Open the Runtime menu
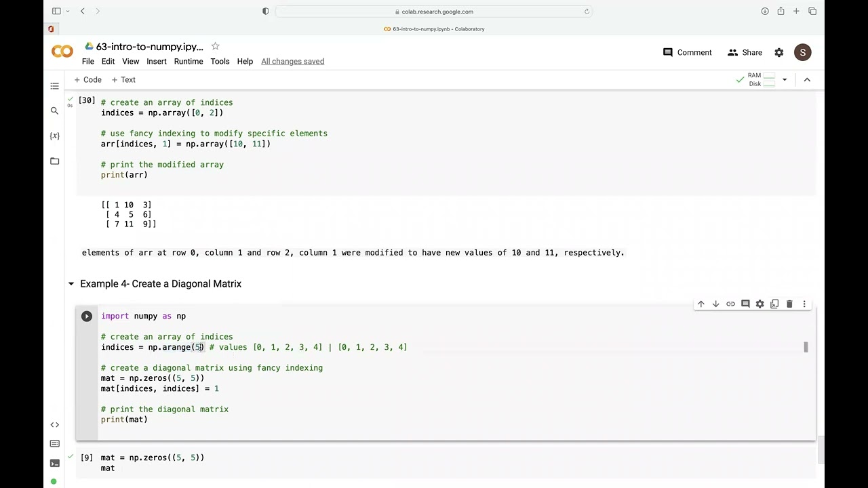 [x=189, y=61]
